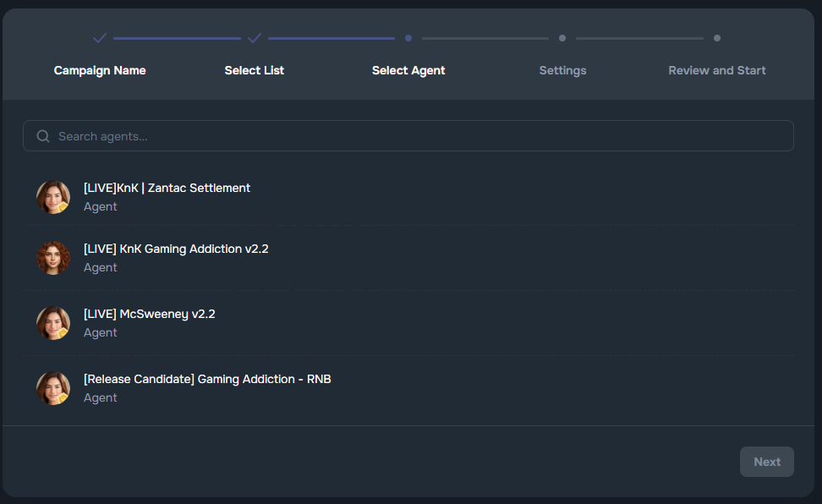Screen dimensions: 822x504
Task: Go back to the Campaign Name step
Action: (99, 70)
